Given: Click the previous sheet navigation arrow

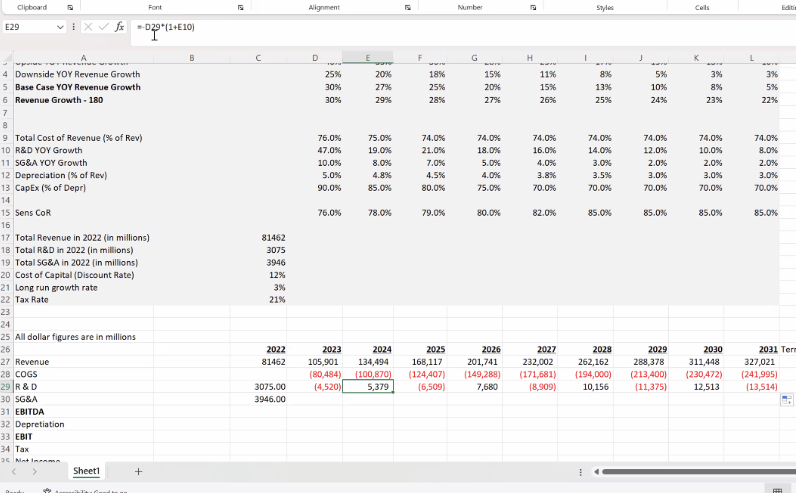Looking at the screenshot, I should pos(14,472).
